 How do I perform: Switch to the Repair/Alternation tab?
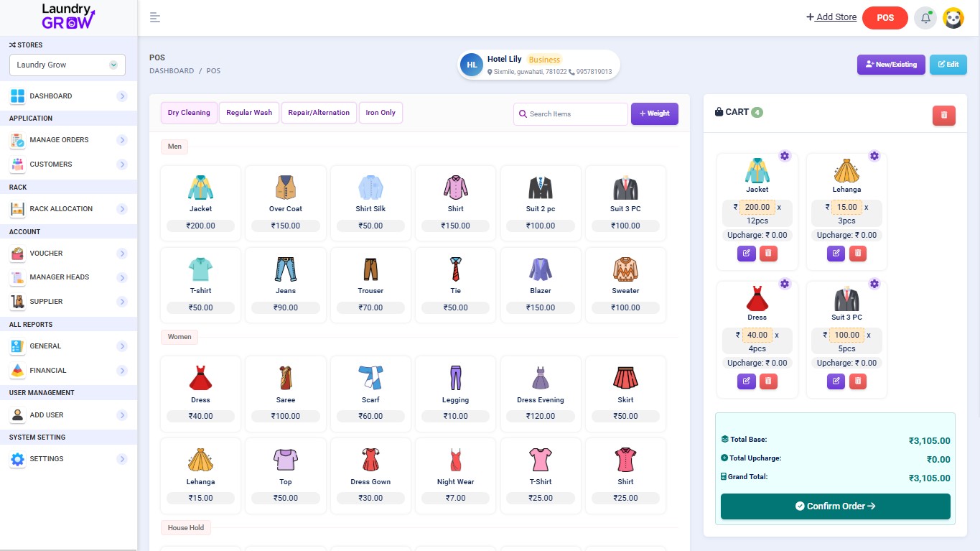click(319, 113)
